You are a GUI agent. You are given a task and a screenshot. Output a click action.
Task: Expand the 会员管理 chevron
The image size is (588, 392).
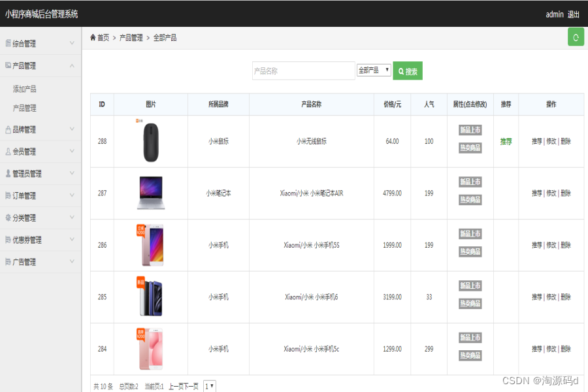pos(72,151)
